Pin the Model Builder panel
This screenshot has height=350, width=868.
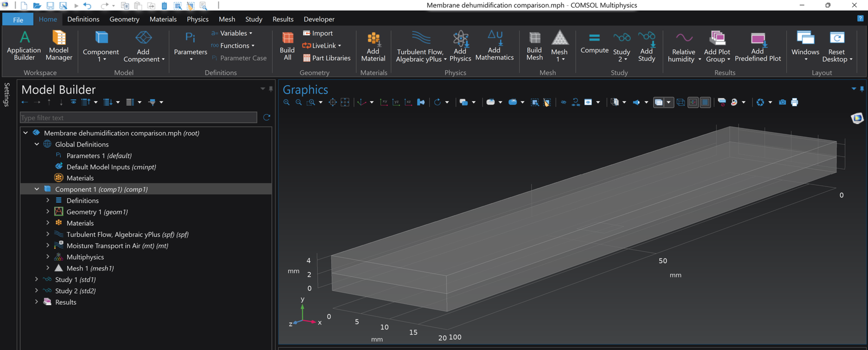pos(271,89)
